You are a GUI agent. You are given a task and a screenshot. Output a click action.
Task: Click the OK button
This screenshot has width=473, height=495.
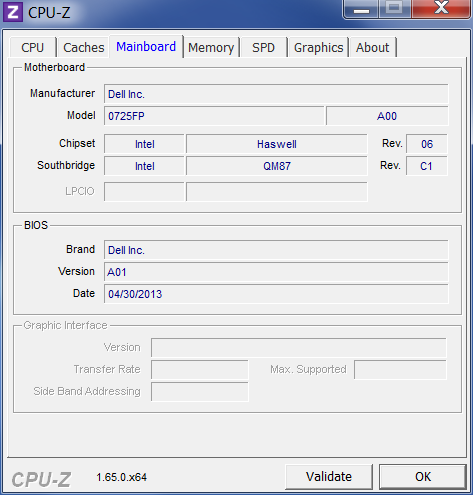point(423,477)
